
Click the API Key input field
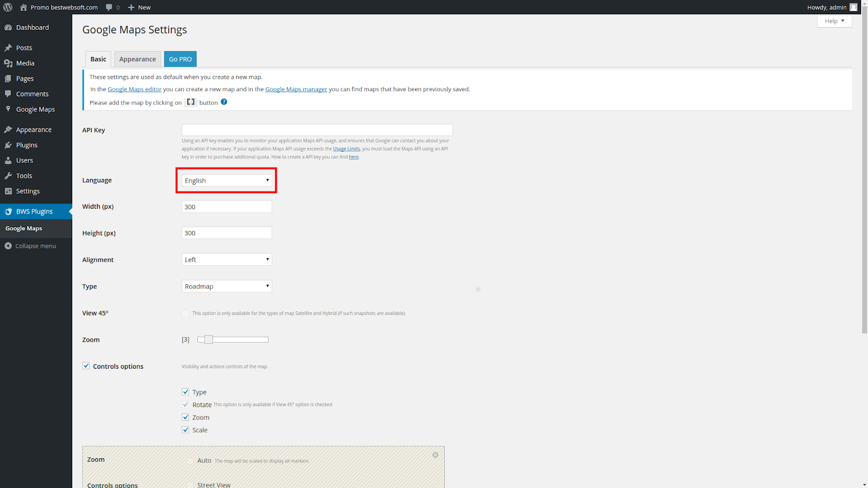coord(317,130)
